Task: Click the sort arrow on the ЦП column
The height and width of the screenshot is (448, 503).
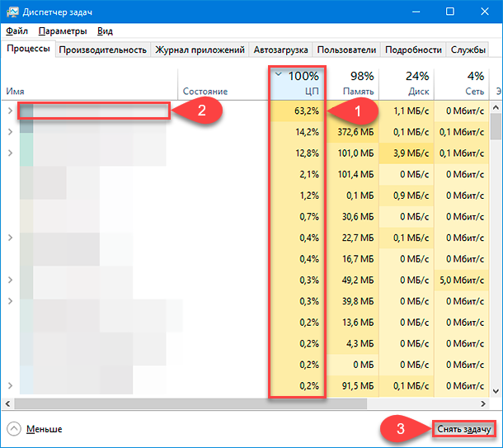Action: (x=279, y=74)
